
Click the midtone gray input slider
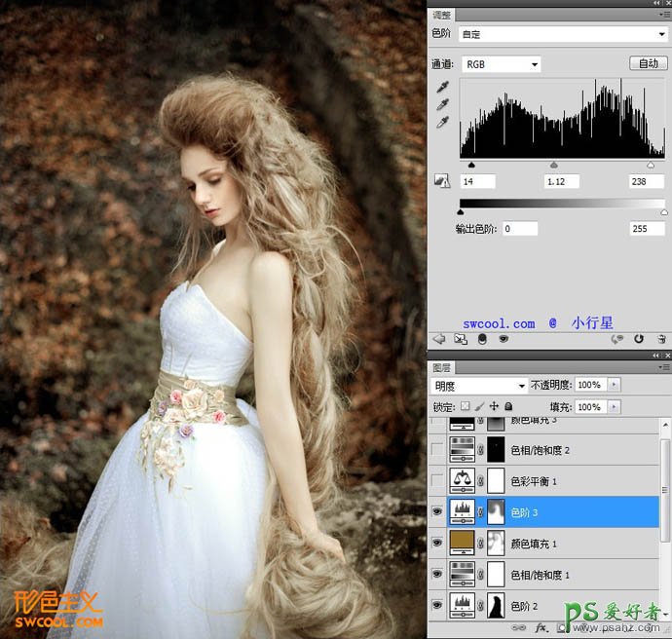[554, 166]
